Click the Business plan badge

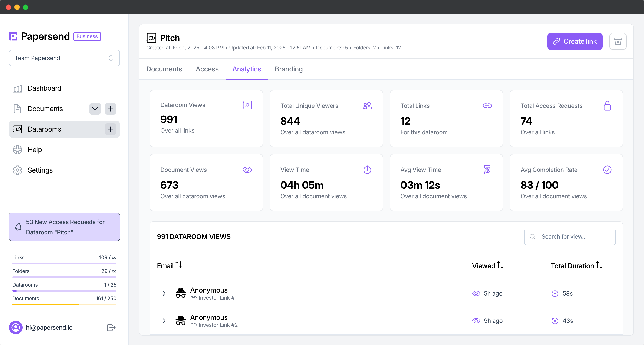87,36
